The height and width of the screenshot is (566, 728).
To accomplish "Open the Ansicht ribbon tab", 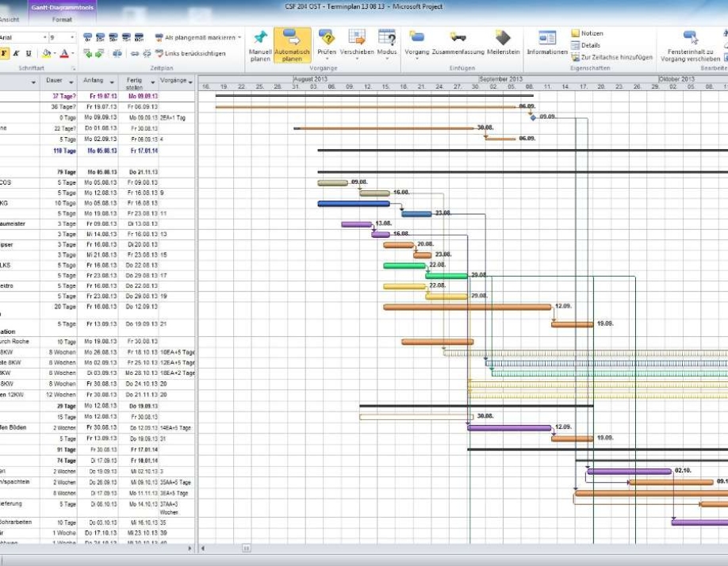I will click(x=11, y=18).
